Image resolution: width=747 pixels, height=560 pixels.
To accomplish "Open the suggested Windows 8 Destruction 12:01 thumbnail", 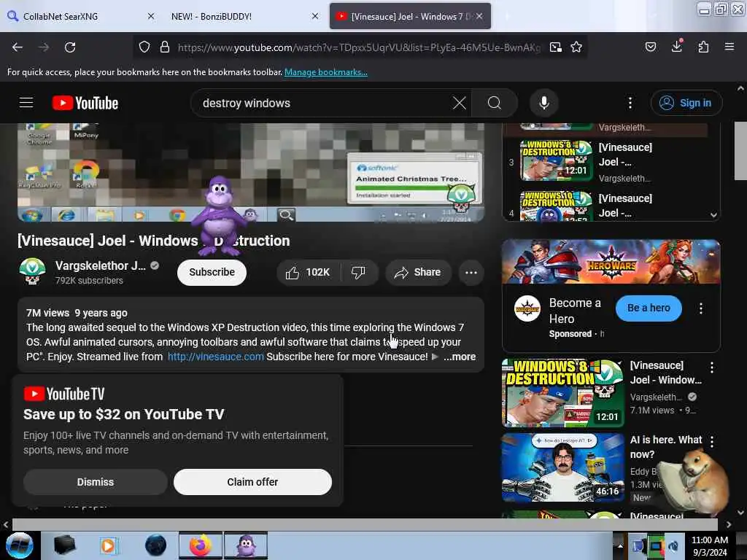I will click(x=562, y=393).
